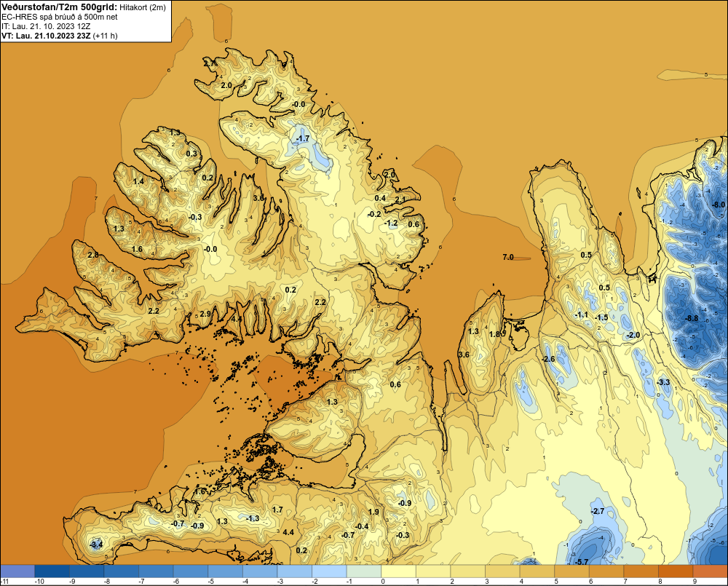The width and height of the screenshot is (728, 586).
Task: Click the -1.5 temperature value on the map
Action: (x=602, y=317)
